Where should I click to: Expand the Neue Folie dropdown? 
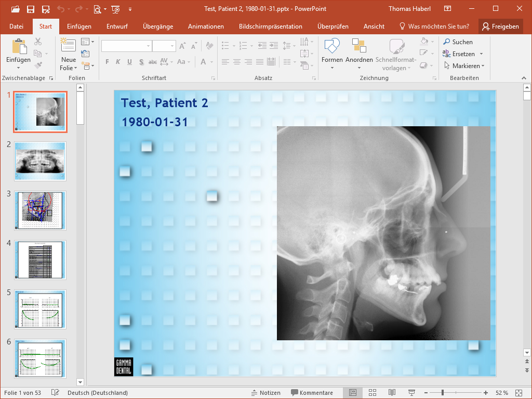[x=69, y=68]
